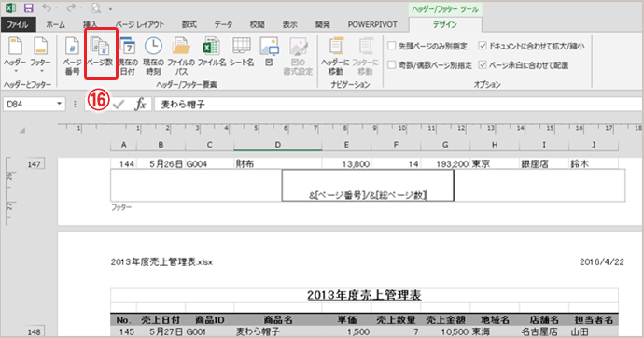Insert file name with ファイル名 icon

(212, 52)
